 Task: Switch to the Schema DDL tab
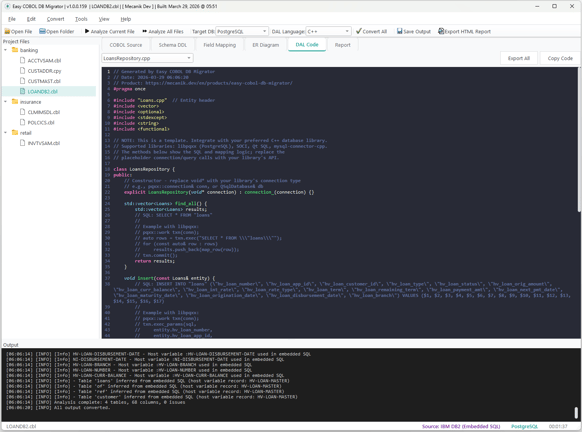[x=173, y=45]
